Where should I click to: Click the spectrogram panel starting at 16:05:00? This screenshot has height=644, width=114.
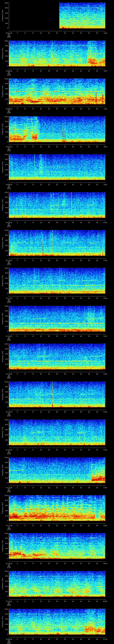point(57,54)
